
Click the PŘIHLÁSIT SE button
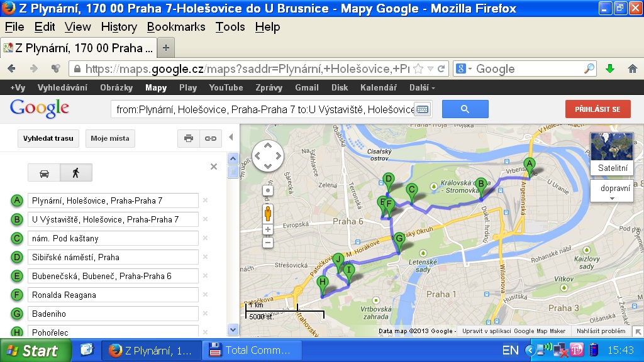point(597,109)
